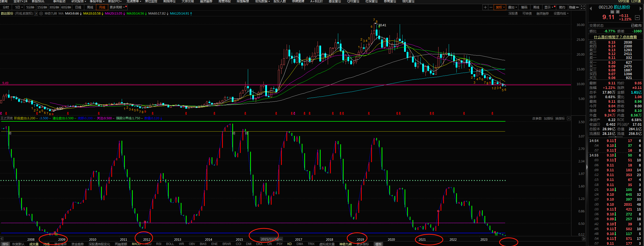This screenshot has width=644, height=246.
Task: Toggle the TRIX indicator
Action: pos(311,244)
